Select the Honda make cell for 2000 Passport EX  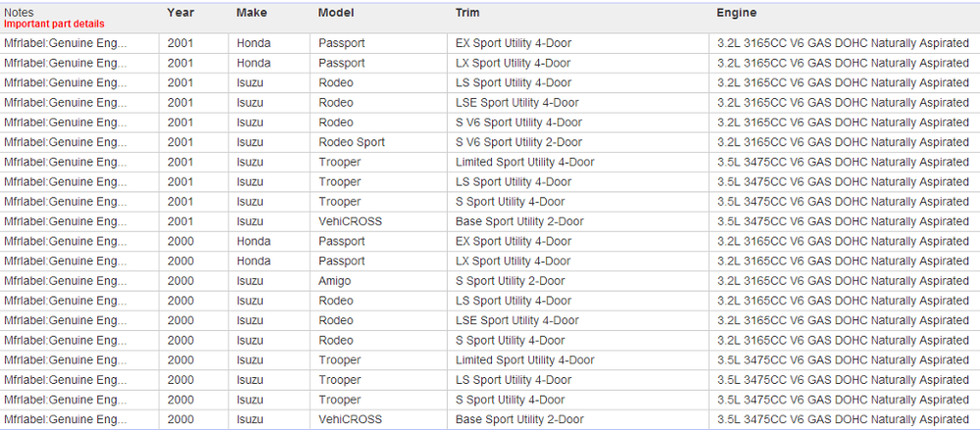[x=269, y=242]
